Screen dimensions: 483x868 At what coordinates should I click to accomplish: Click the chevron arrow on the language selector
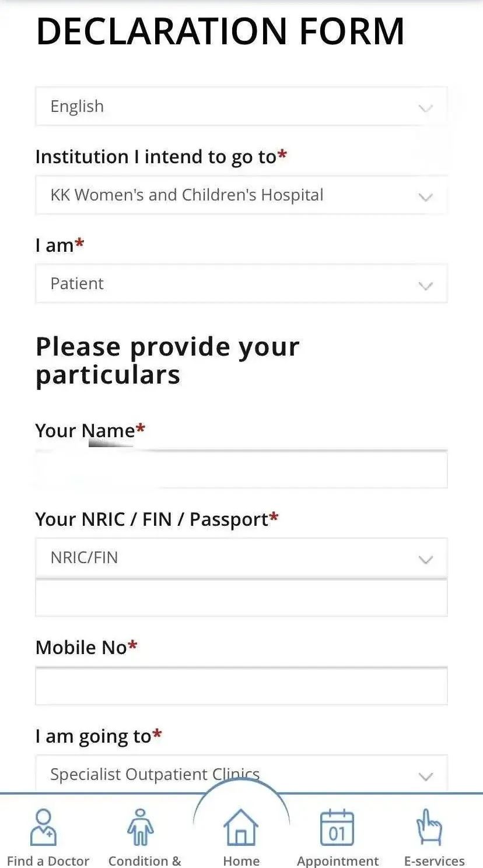point(426,108)
